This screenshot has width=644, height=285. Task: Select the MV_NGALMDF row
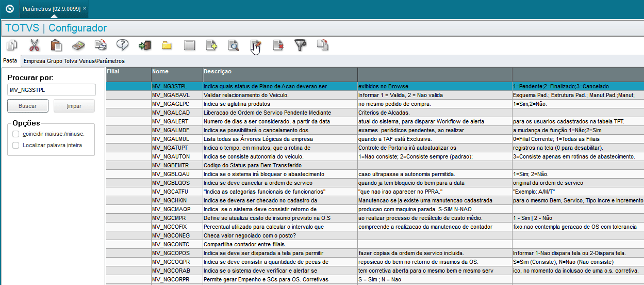pos(375,130)
